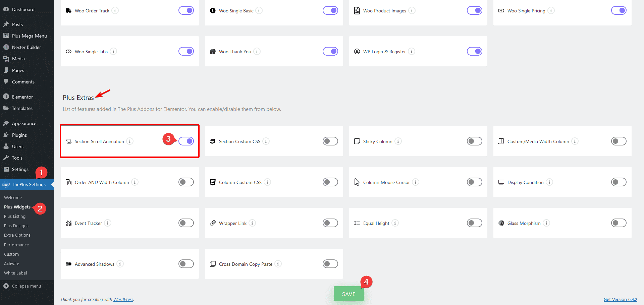Click the Event Tracker info icon
The height and width of the screenshot is (305, 644).
coord(108,223)
